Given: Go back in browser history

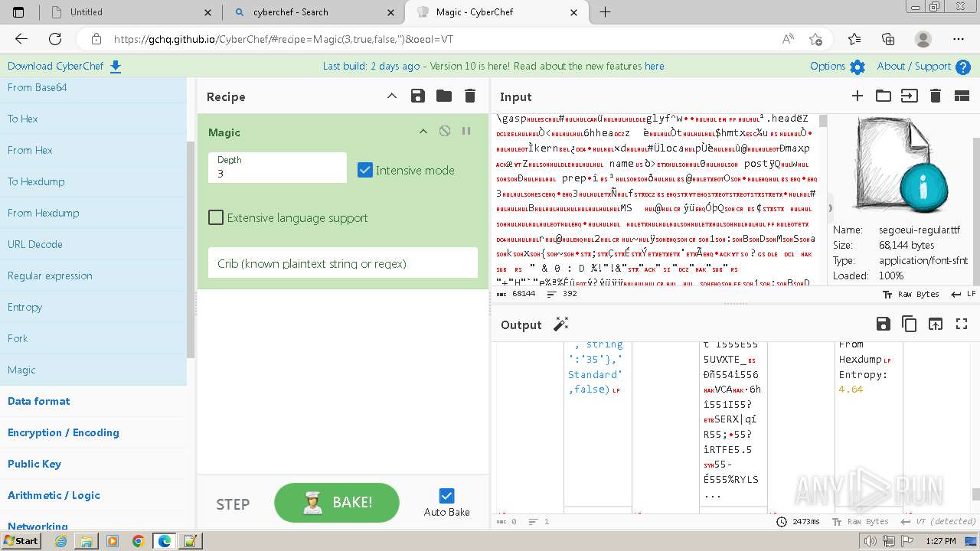Looking at the screenshot, I should [x=21, y=39].
